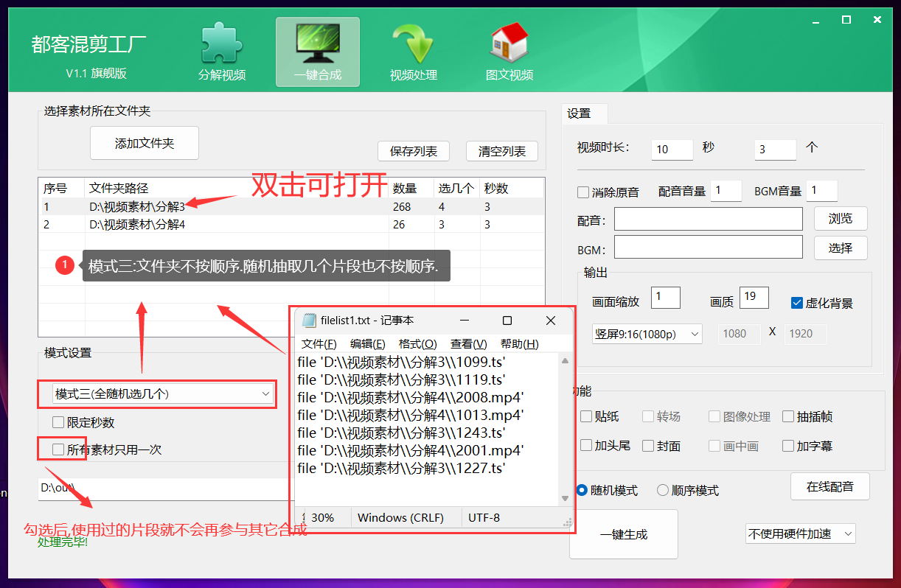Image resolution: width=901 pixels, height=588 pixels.
Task: Click the 浏览 button for 配音
Action: pyautogui.click(x=841, y=218)
